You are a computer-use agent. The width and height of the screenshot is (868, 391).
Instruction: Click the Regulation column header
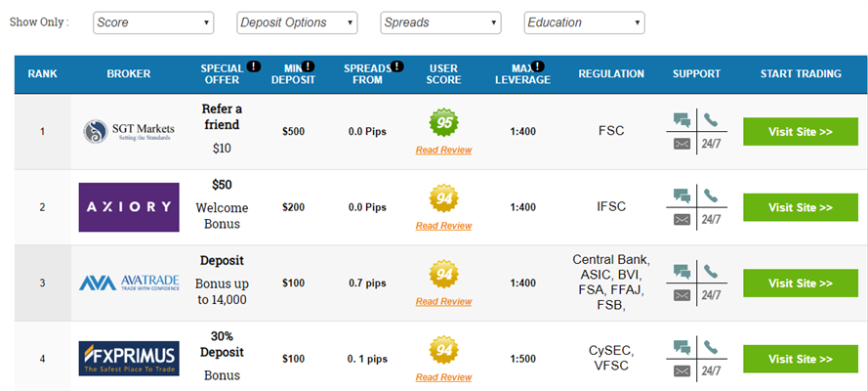coord(611,73)
